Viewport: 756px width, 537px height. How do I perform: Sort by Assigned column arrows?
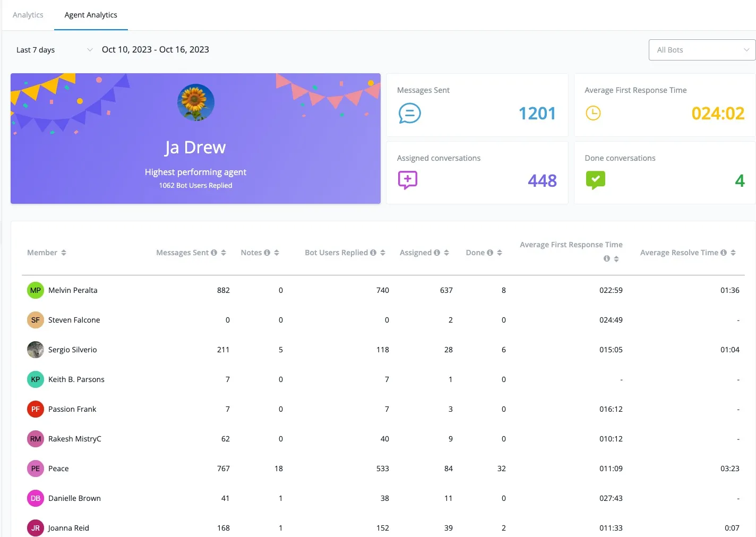(446, 253)
